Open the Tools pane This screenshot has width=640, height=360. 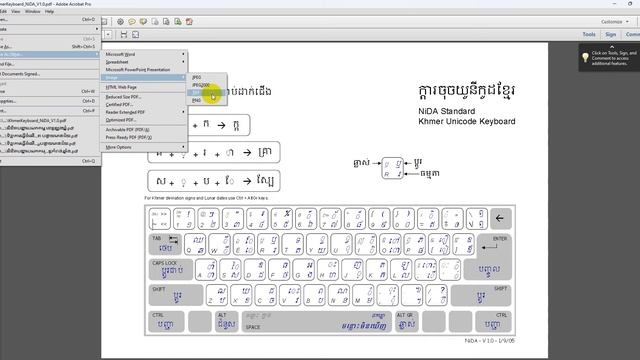589,35
